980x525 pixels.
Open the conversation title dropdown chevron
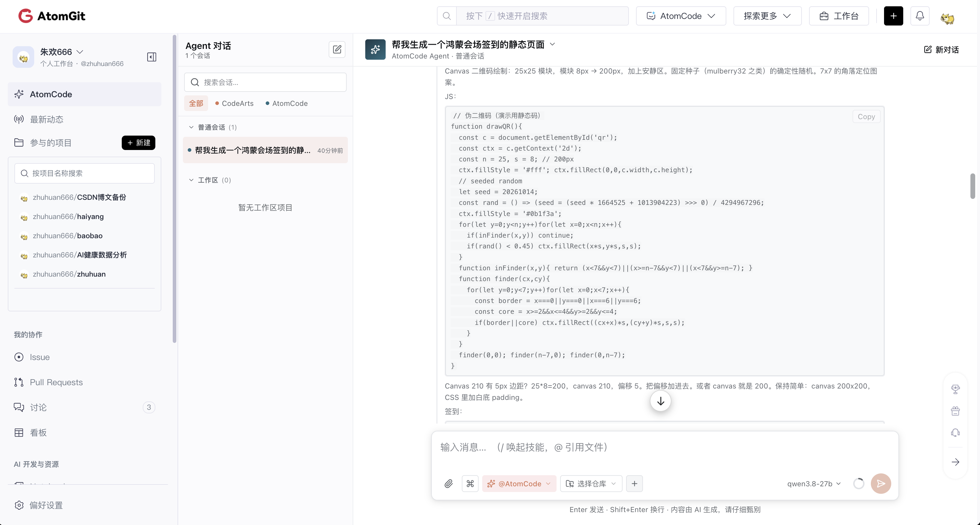(553, 44)
